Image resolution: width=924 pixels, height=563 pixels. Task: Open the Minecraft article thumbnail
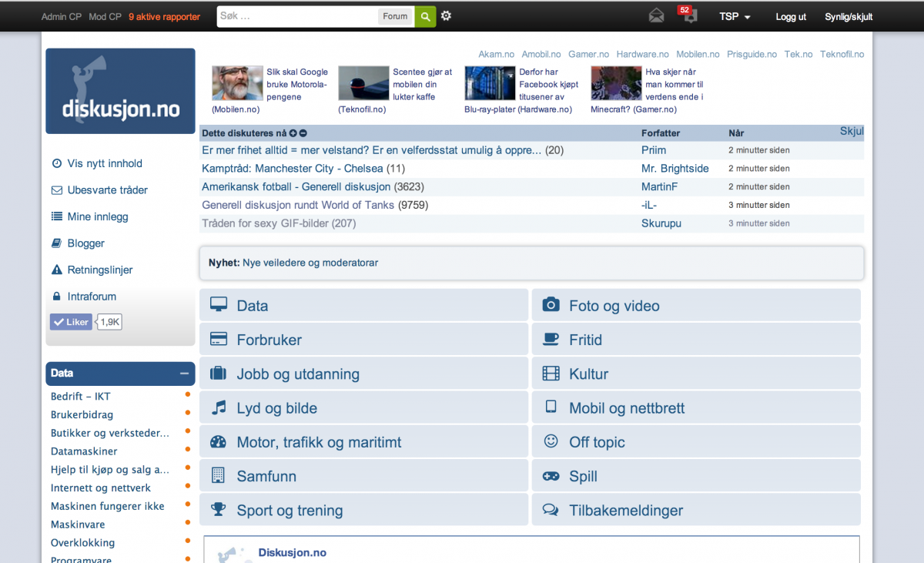click(616, 83)
